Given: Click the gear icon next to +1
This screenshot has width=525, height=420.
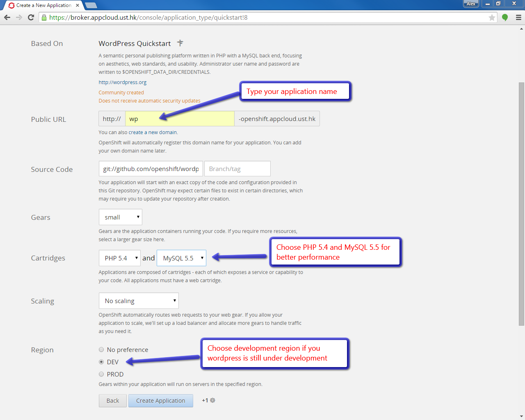Looking at the screenshot, I should coord(212,400).
